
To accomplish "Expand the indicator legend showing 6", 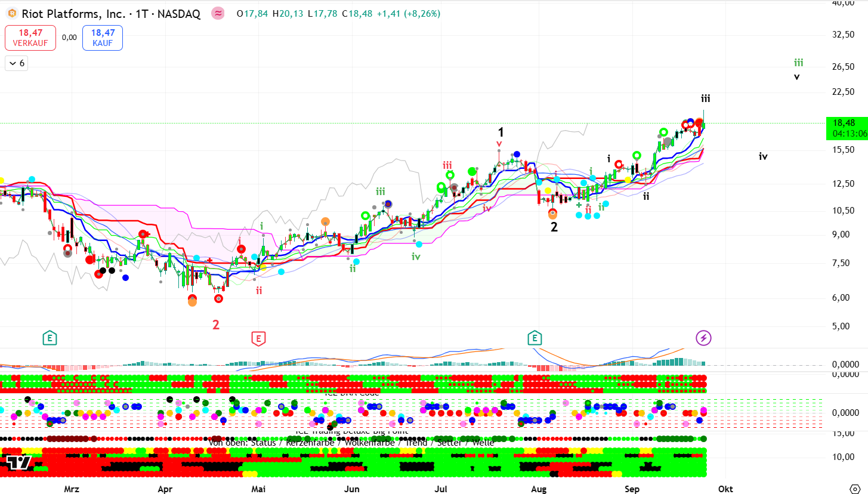I will [x=16, y=63].
